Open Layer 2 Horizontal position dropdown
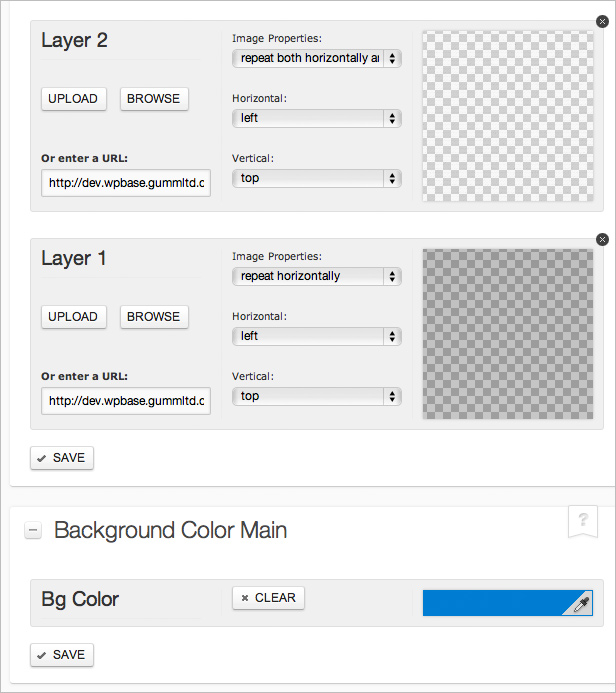The width and height of the screenshot is (616, 693). [x=316, y=118]
